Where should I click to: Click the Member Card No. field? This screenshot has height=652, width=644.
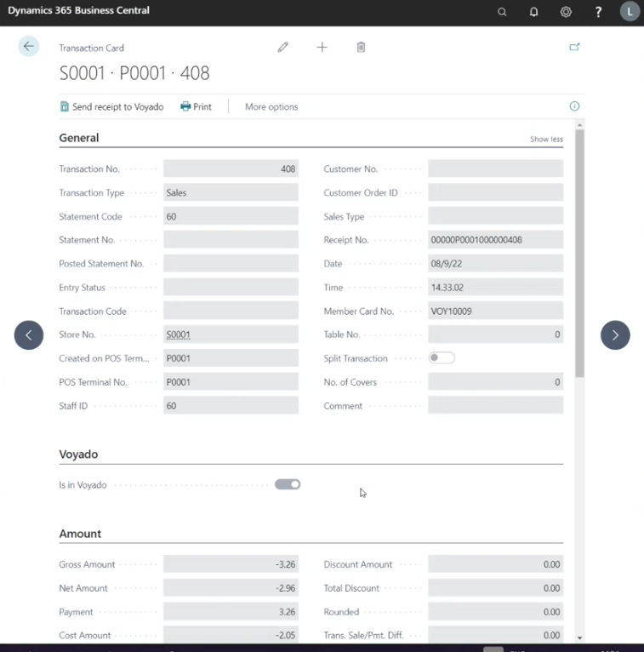(x=496, y=311)
